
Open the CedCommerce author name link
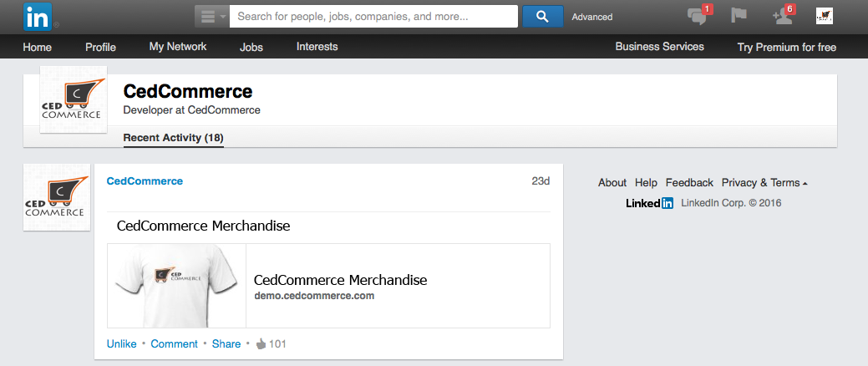pos(145,181)
